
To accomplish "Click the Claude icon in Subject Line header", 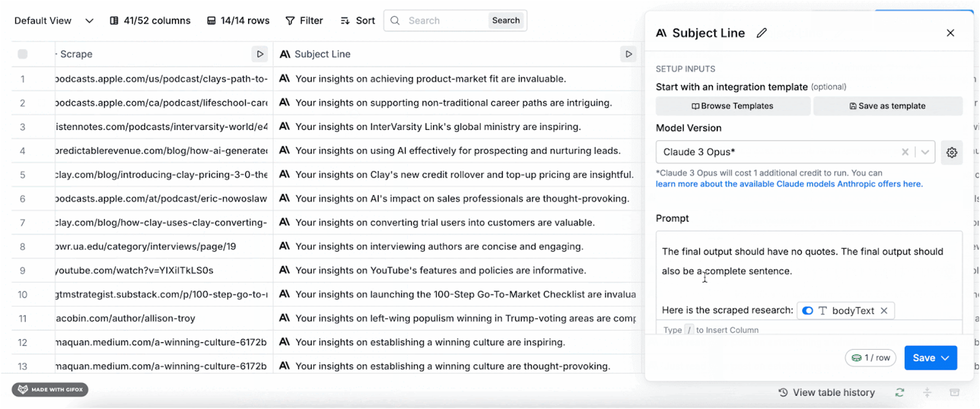I will (285, 54).
